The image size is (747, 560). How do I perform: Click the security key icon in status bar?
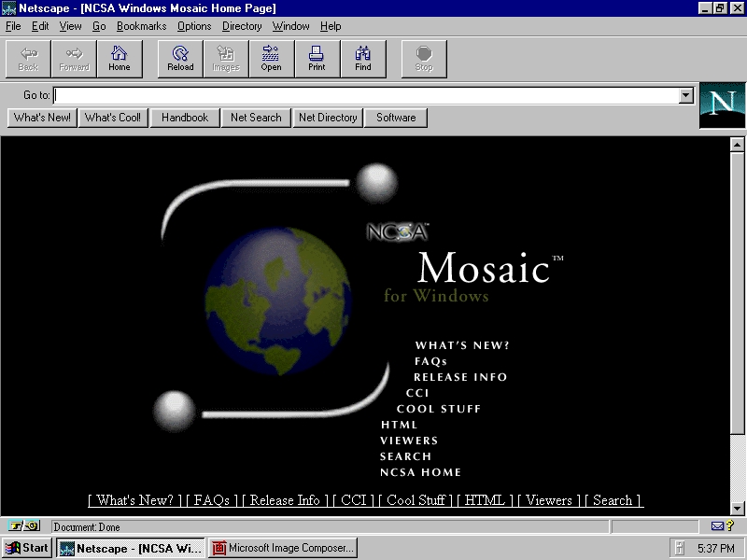click(24, 526)
